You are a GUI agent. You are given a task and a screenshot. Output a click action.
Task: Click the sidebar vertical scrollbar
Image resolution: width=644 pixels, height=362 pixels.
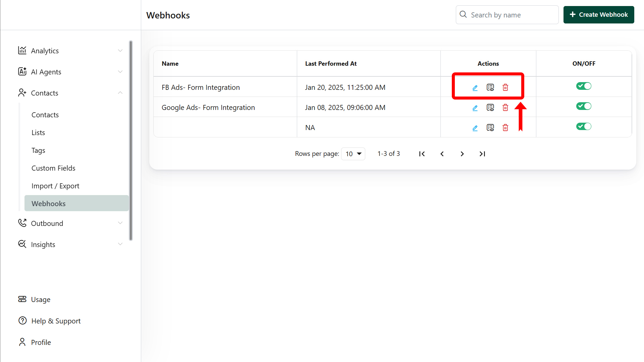[x=131, y=140]
